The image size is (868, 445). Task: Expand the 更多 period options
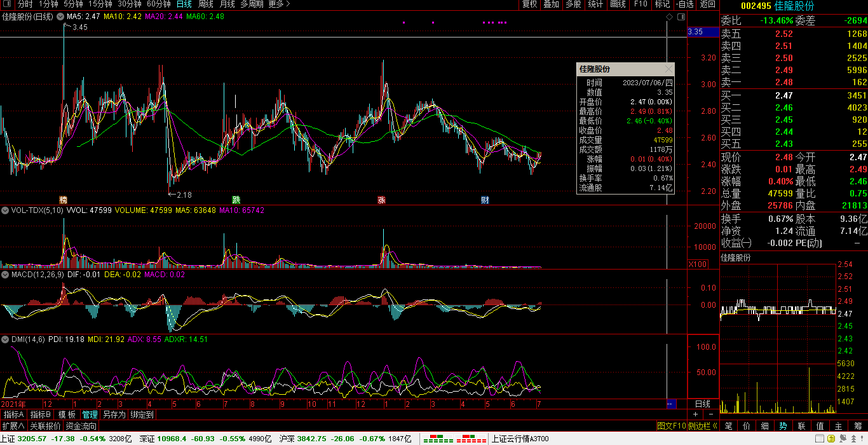click(x=278, y=4)
